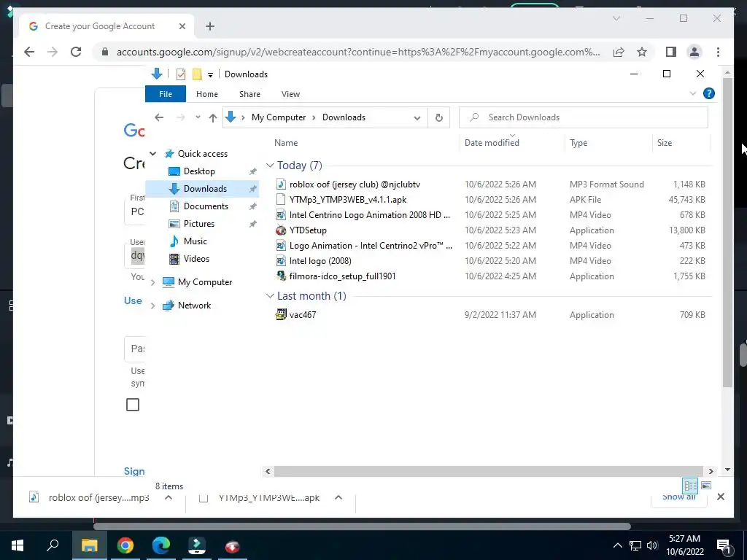Click the properties checkmark icon in Explorer title bar
The image size is (747, 560).
click(181, 74)
